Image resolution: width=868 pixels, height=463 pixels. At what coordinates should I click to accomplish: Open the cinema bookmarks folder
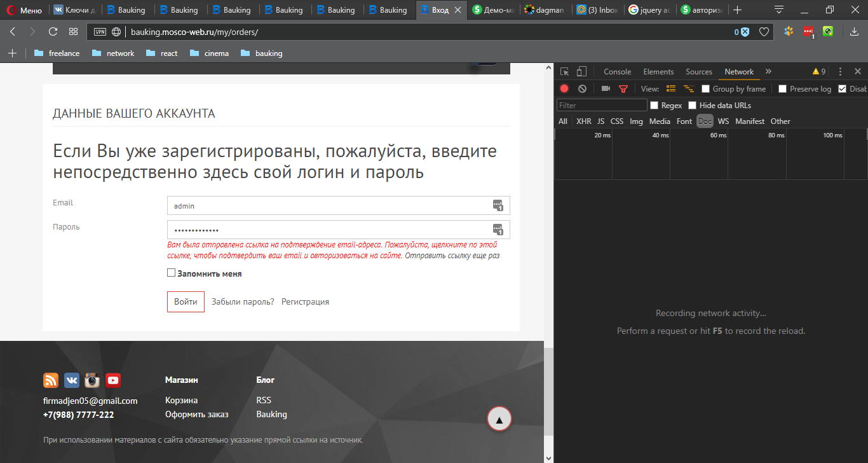(x=209, y=53)
